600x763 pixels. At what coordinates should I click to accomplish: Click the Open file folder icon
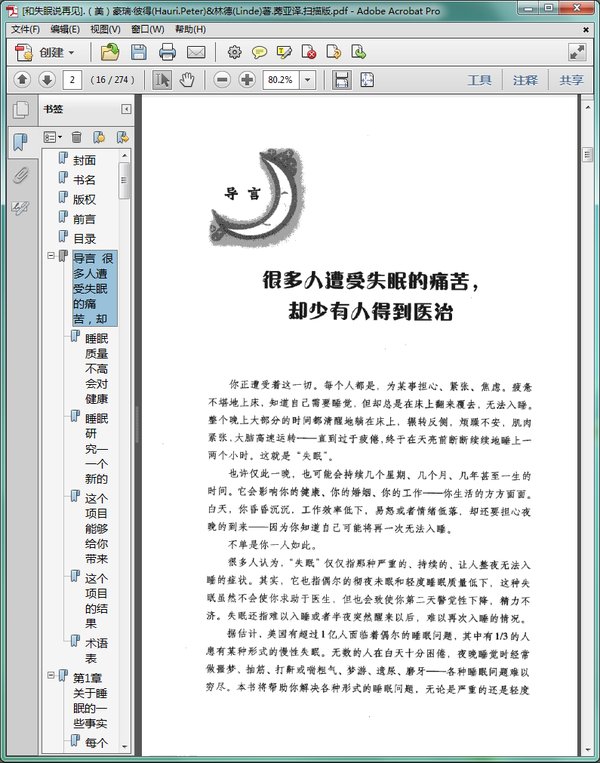(110, 52)
